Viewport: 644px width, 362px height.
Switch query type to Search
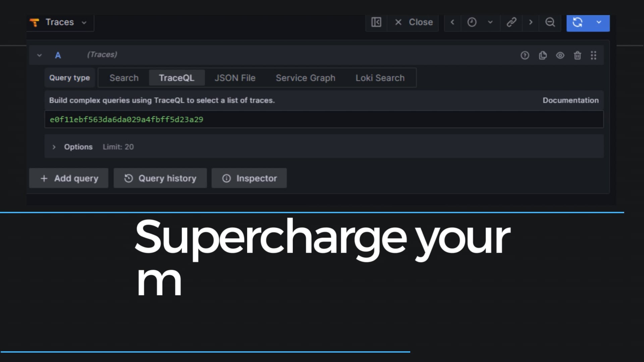click(x=124, y=78)
